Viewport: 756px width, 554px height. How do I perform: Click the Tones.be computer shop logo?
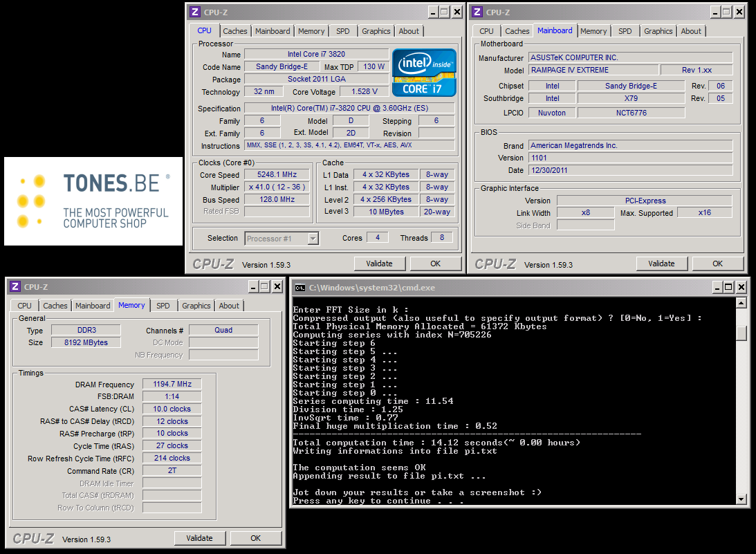pyautogui.click(x=93, y=201)
